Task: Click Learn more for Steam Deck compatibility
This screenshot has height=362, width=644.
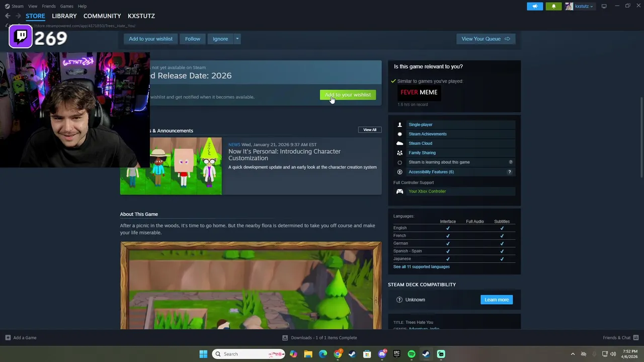Action: coord(497,300)
